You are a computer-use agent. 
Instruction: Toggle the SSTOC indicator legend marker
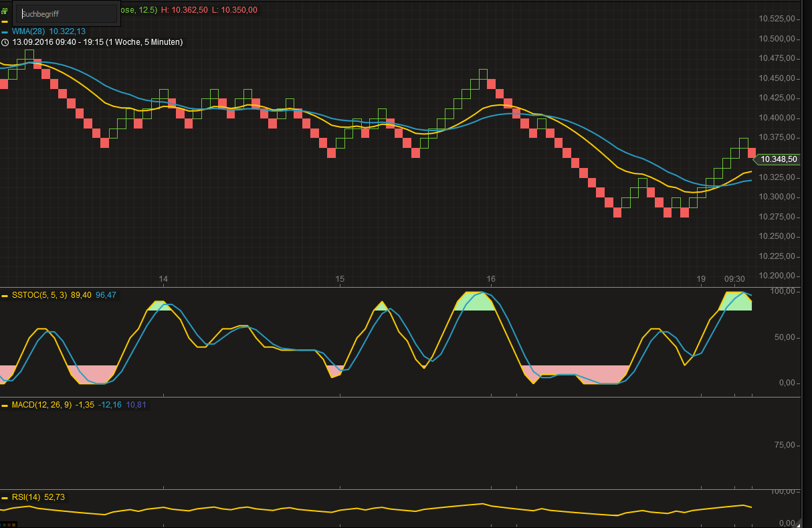(x=4, y=295)
